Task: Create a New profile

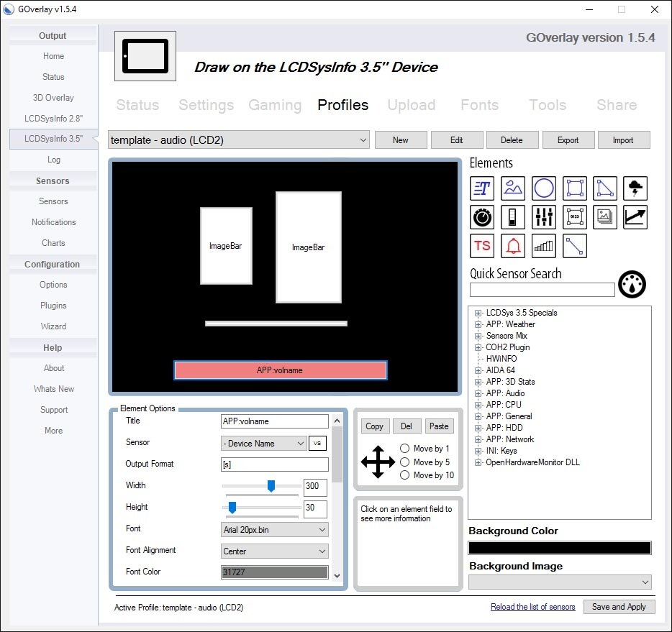Action: pyautogui.click(x=401, y=140)
